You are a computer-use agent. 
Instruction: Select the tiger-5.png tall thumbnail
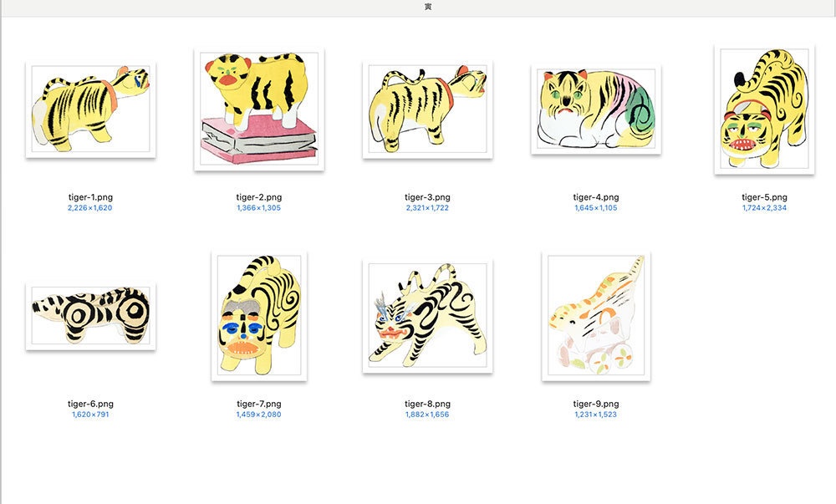[x=765, y=109]
